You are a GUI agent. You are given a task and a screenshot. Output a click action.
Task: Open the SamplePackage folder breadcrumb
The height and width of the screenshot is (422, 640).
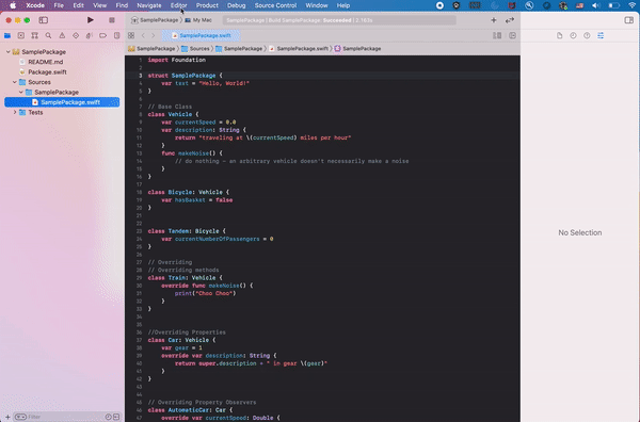[x=239, y=49]
